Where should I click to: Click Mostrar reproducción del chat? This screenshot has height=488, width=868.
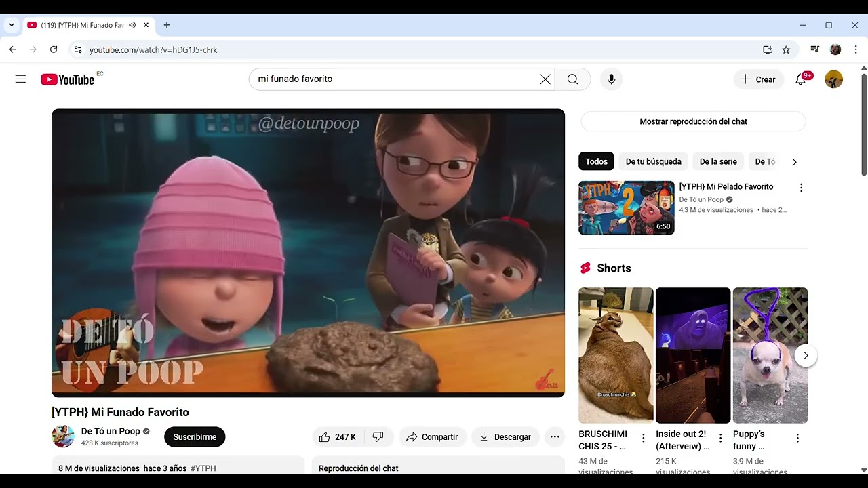click(693, 121)
